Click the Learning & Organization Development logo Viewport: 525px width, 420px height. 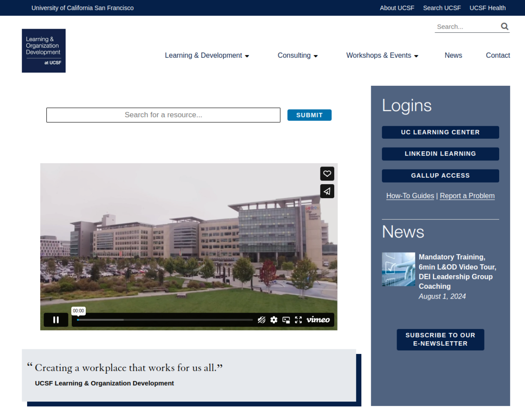(43, 51)
